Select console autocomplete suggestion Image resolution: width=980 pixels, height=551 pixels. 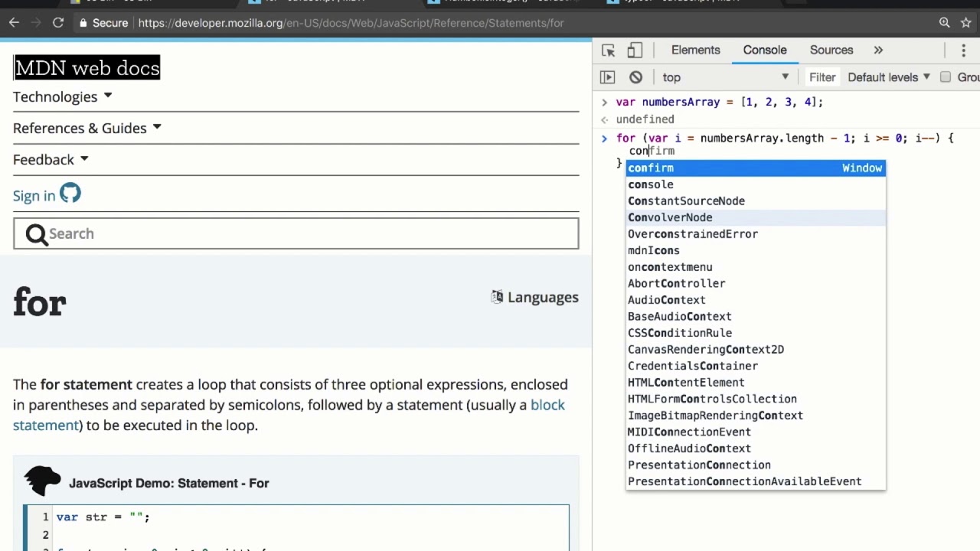click(756, 184)
